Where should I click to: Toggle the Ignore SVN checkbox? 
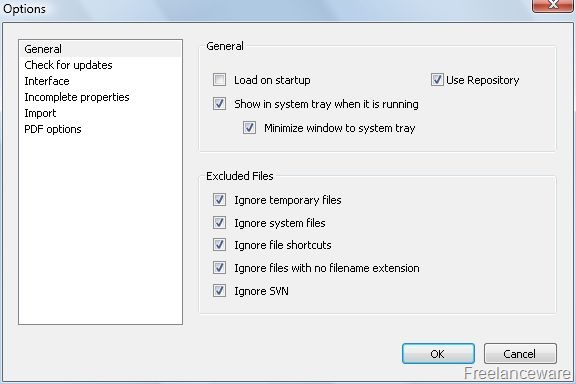219,291
